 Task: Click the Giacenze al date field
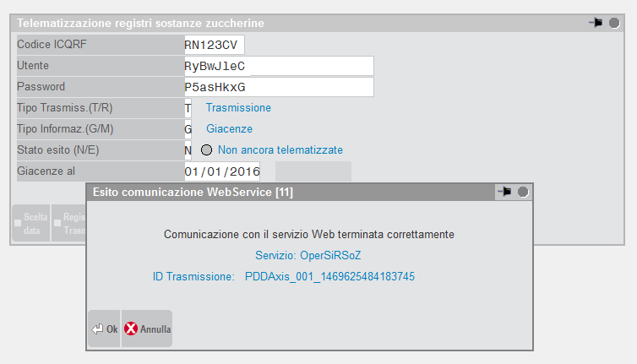click(222, 171)
